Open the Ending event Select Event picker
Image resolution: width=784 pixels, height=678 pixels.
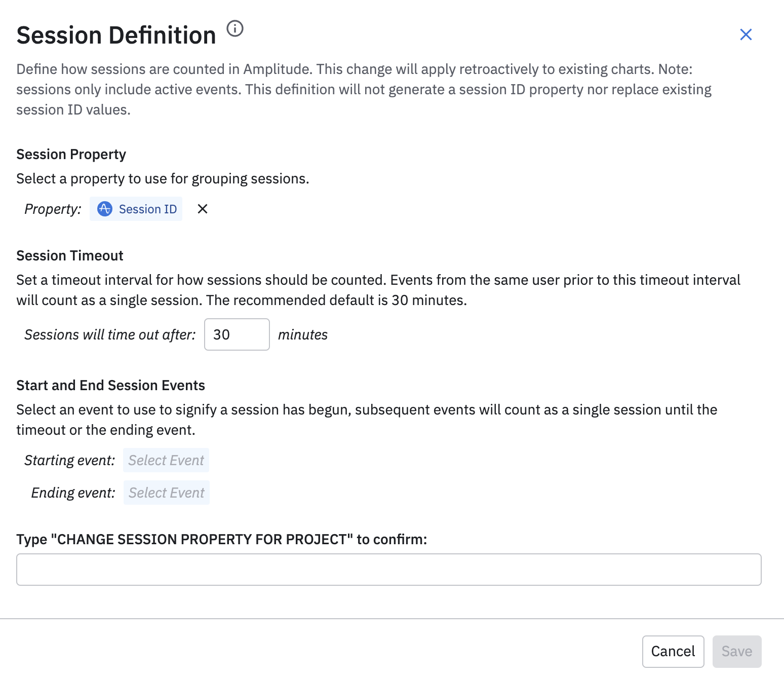[167, 493]
